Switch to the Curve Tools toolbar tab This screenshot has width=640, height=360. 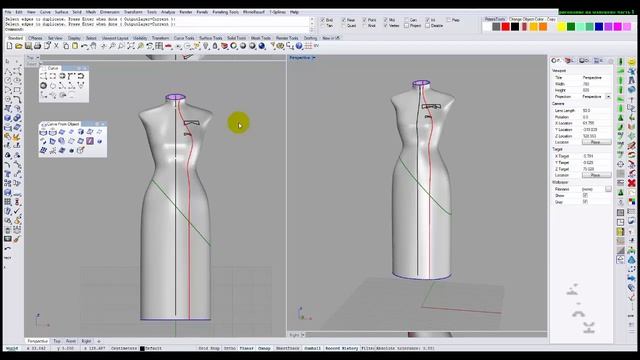(184, 38)
